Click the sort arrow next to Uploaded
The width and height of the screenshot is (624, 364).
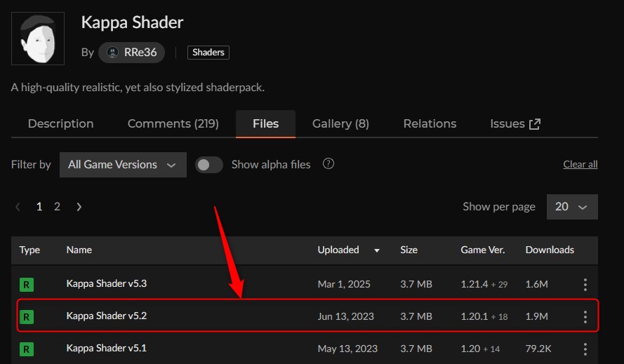pyautogui.click(x=377, y=250)
